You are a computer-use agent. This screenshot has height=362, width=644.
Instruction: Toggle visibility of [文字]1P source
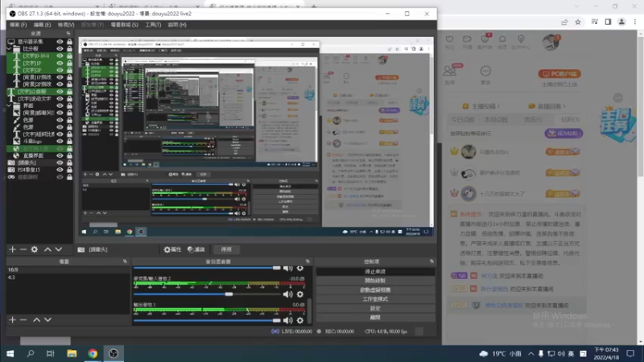60,63
